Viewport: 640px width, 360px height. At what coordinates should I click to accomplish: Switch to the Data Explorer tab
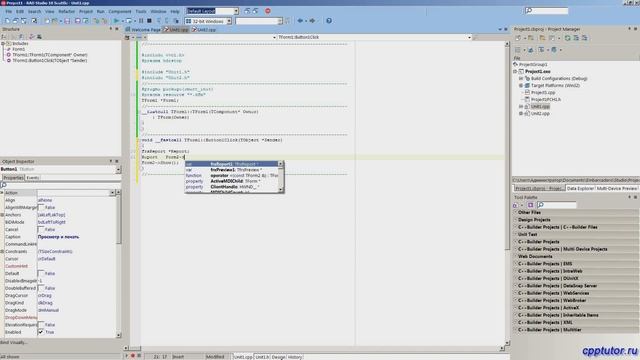(580, 189)
